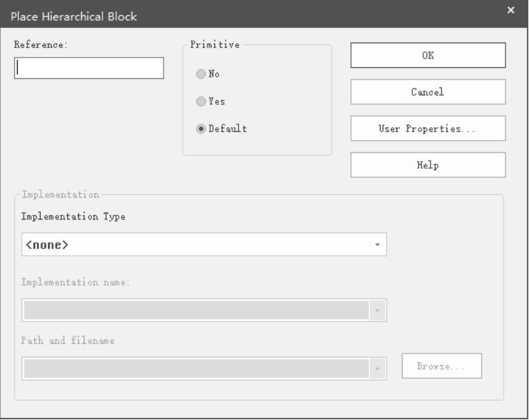This screenshot has width=529, height=420.
Task: Select the Default primitive radio button
Action: [x=201, y=128]
